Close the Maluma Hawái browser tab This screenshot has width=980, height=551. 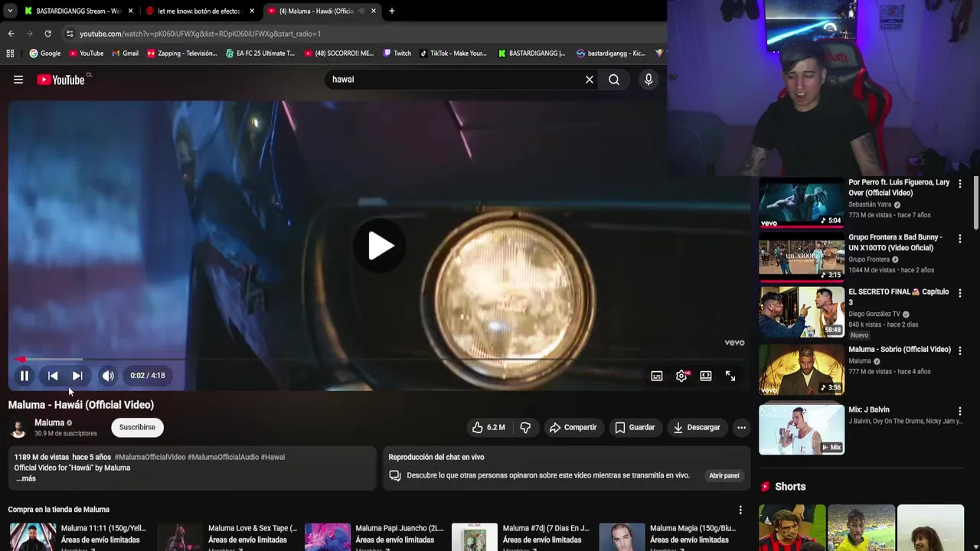(374, 11)
